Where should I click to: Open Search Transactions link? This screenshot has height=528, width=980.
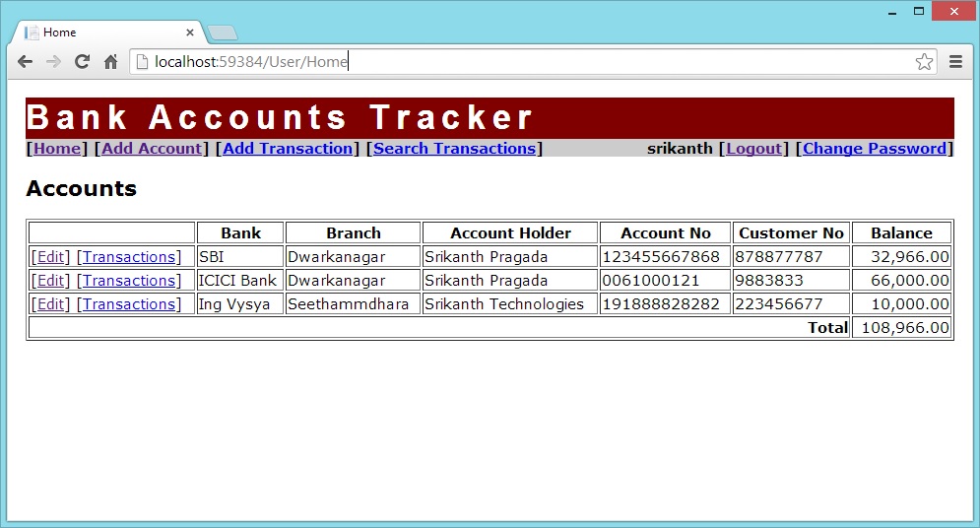point(455,148)
